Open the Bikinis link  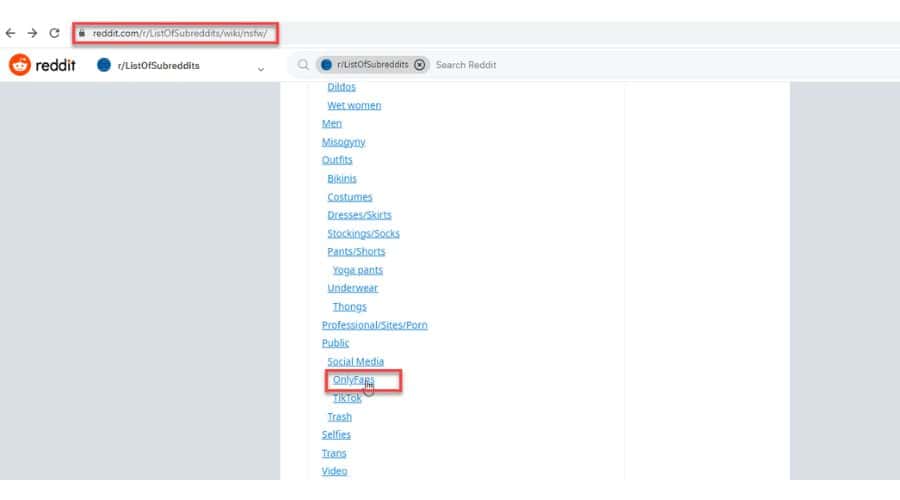(x=342, y=179)
